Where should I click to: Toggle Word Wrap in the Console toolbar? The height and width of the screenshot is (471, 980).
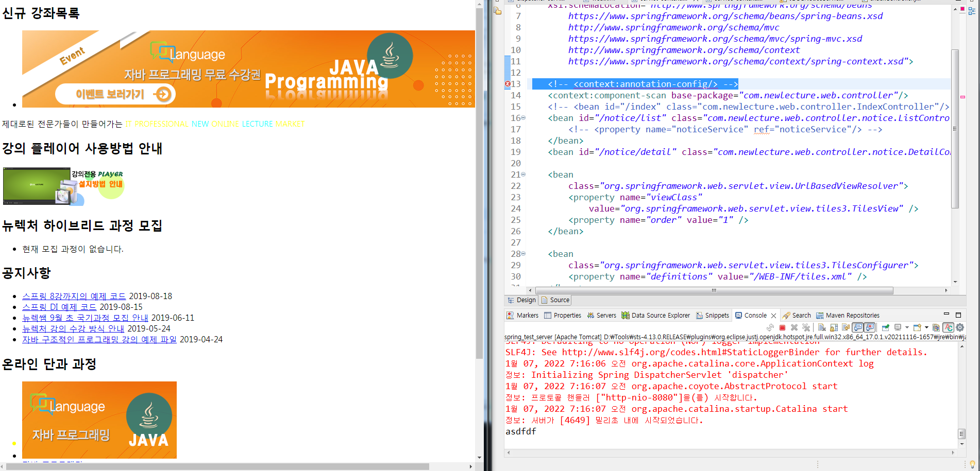tap(846, 327)
